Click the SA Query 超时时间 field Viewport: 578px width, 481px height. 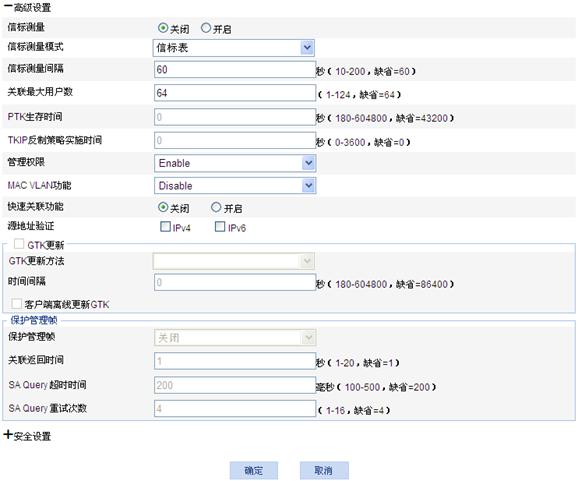(x=235, y=386)
